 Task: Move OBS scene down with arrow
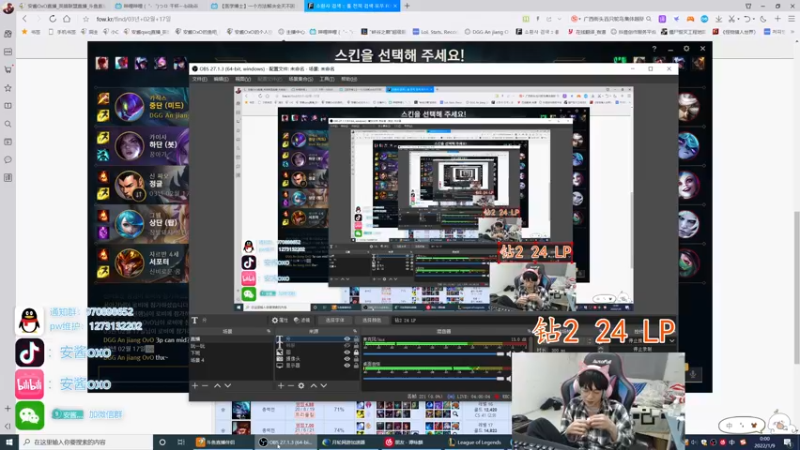(x=228, y=386)
